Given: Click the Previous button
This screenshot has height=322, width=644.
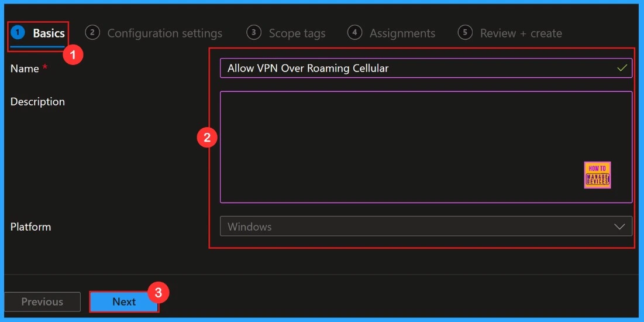Looking at the screenshot, I should (42, 302).
